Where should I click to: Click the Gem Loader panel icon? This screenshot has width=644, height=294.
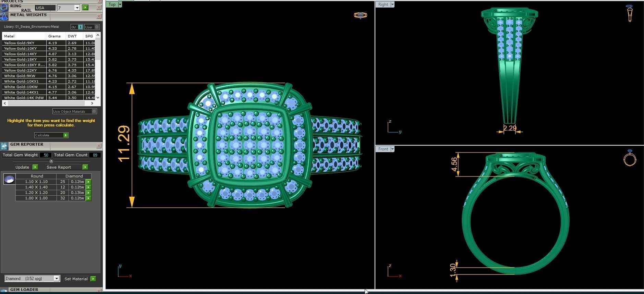click(x=4, y=291)
